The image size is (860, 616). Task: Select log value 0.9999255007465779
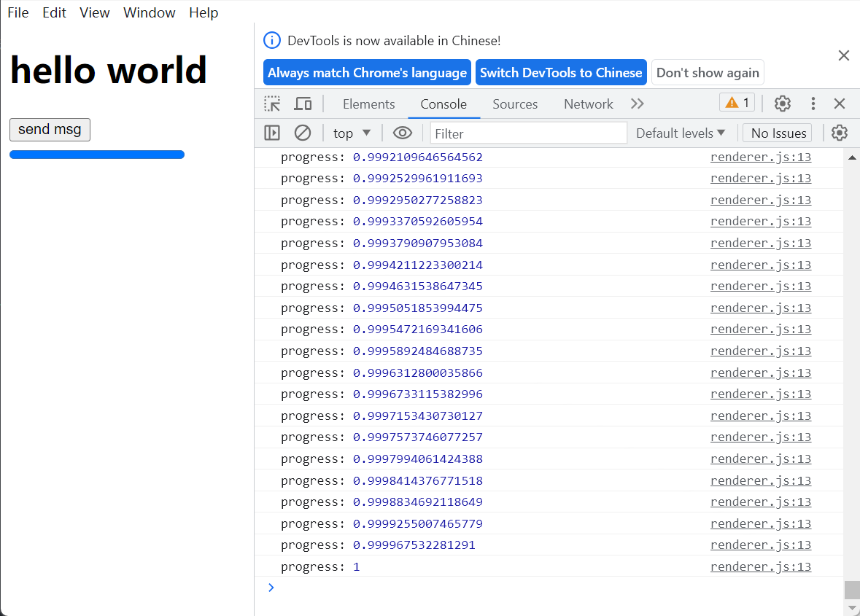click(x=418, y=524)
